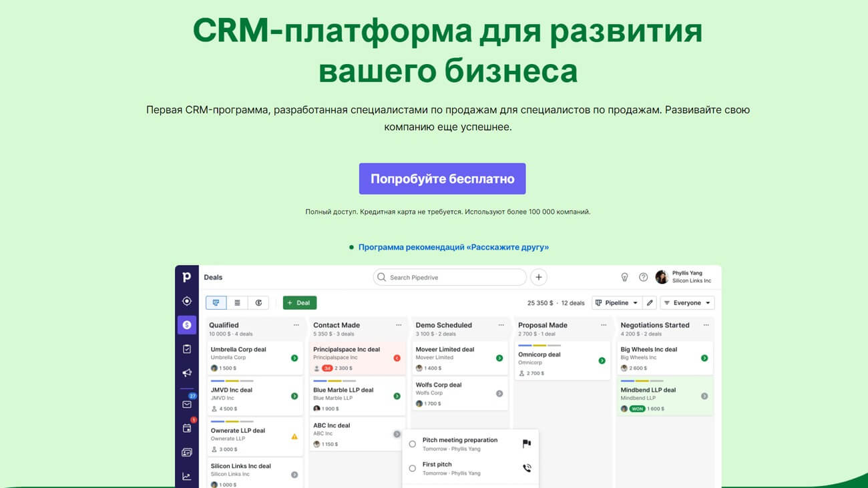Click the quick add plus button
The image size is (868, 488).
point(538,277)
